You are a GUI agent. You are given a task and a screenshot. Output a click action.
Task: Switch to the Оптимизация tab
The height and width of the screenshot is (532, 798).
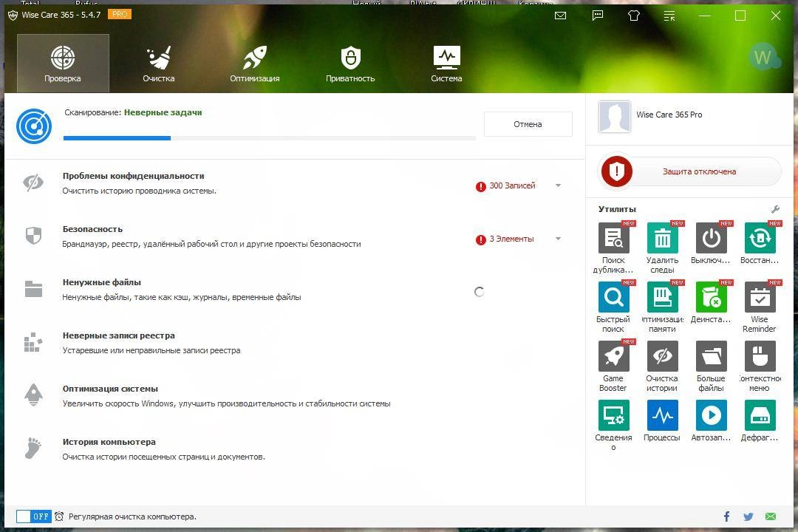tap(254, 63)
